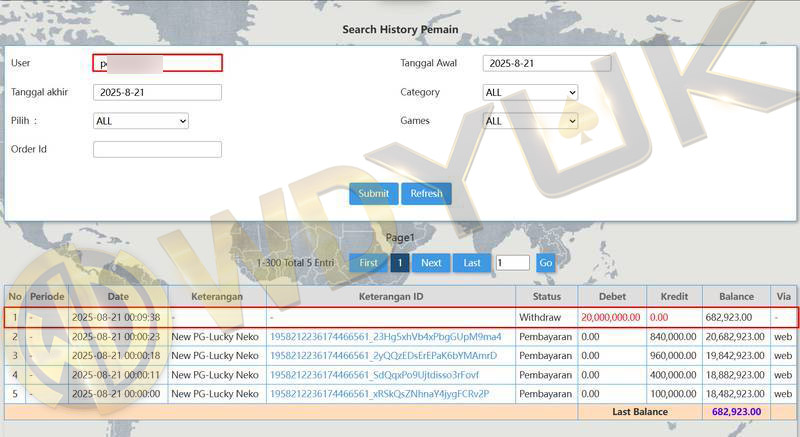Click the Date column header
Viewport: 800px width, 437px height.
[118, 296]
